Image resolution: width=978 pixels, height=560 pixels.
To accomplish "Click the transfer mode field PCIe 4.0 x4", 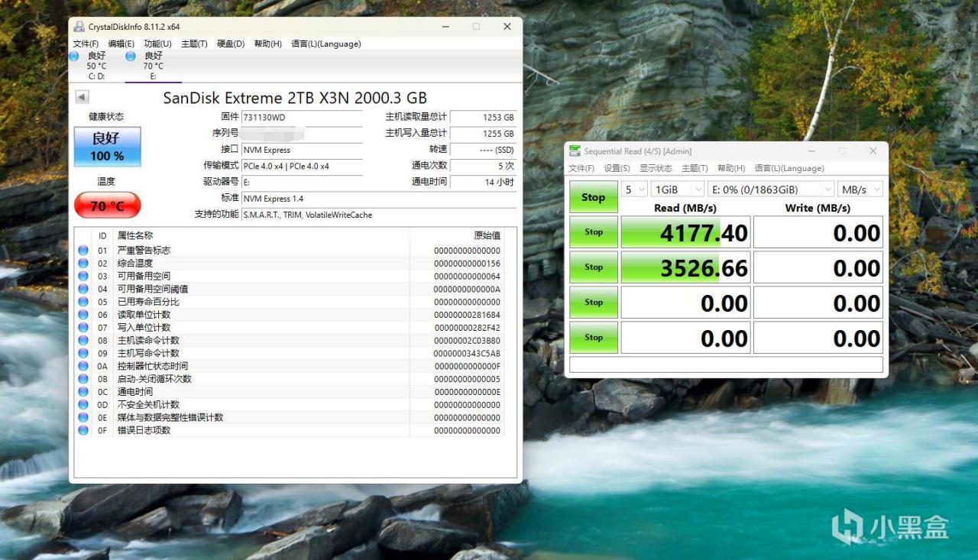I will (x=302, y=166).
